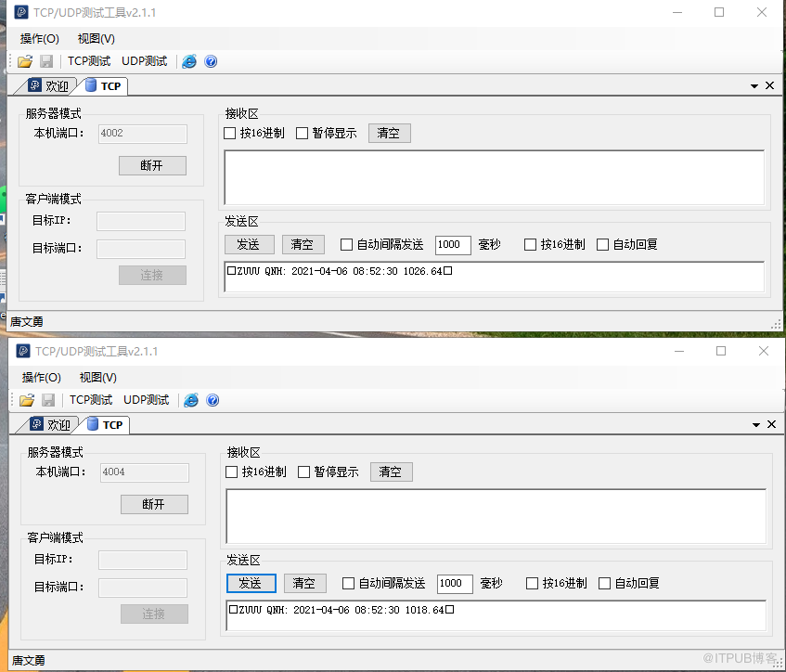Expand tab list dropdown arrow in top window

[754, 85]
